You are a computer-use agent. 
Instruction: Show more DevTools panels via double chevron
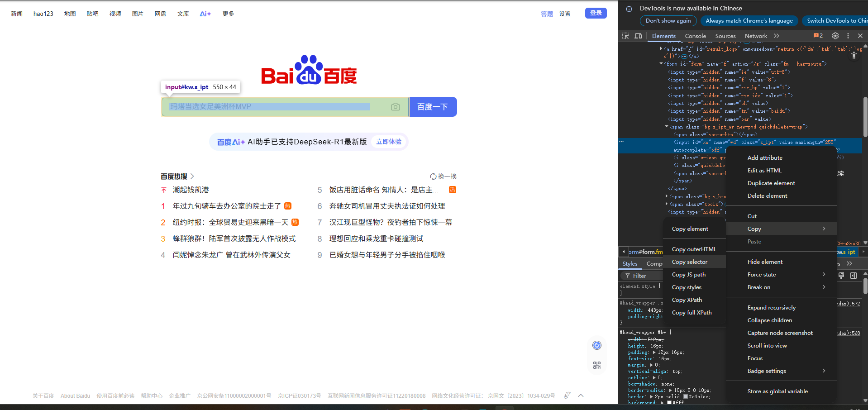coord(777,36)
